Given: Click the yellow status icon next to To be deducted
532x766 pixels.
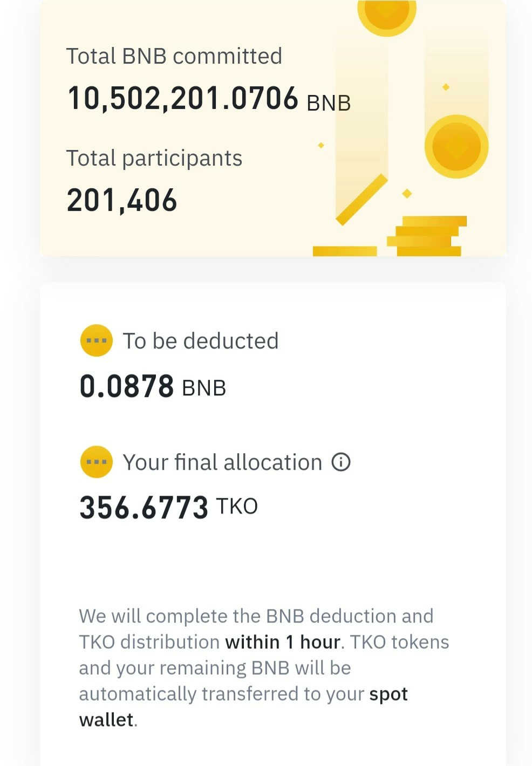Looking at the screenshot, I should [97, 340].
